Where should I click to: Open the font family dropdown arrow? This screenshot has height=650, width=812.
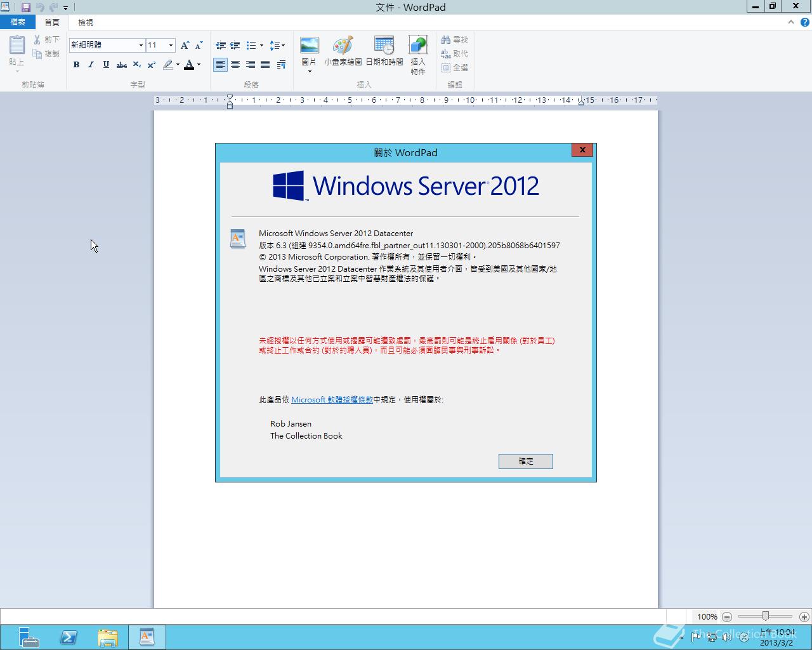[141, 45]
